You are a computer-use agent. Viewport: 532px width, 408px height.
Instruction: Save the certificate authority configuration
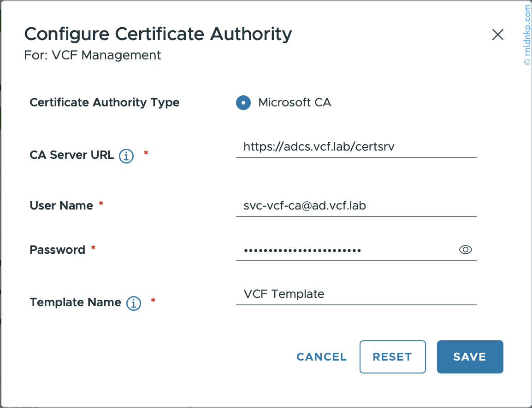(x=470, y=357)
